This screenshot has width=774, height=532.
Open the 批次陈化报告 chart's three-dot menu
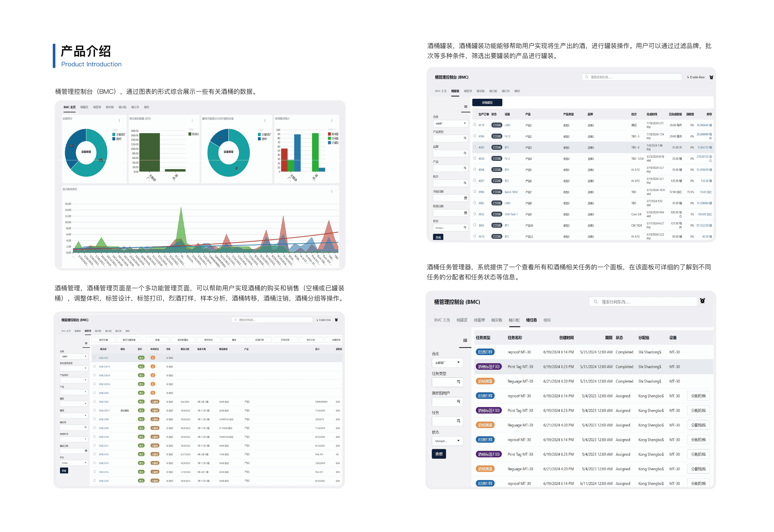point(332,191)
